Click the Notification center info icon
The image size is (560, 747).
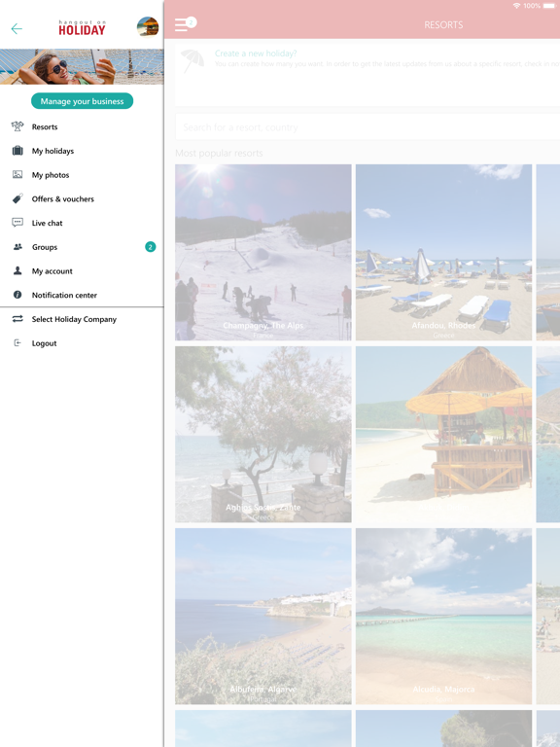coord(17,295)
